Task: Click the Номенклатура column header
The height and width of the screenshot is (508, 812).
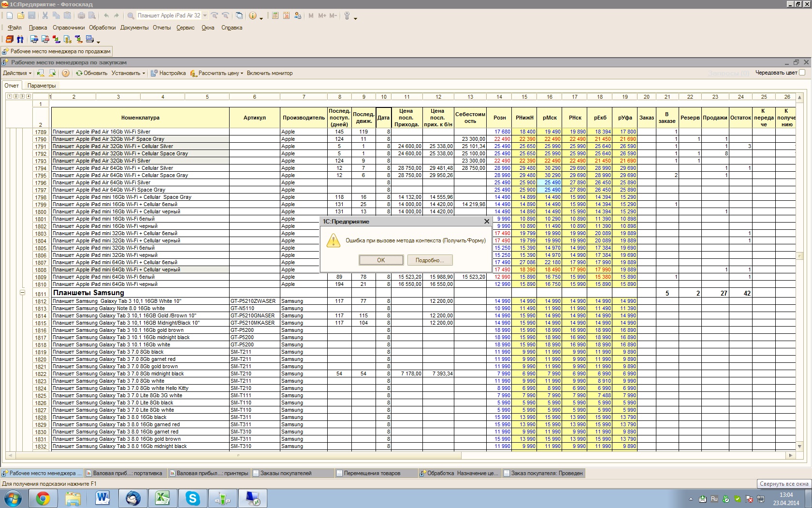Action: tap(140, 118)
